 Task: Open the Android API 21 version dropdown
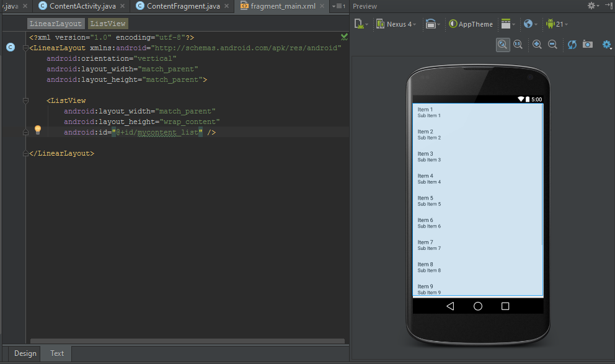557,24
